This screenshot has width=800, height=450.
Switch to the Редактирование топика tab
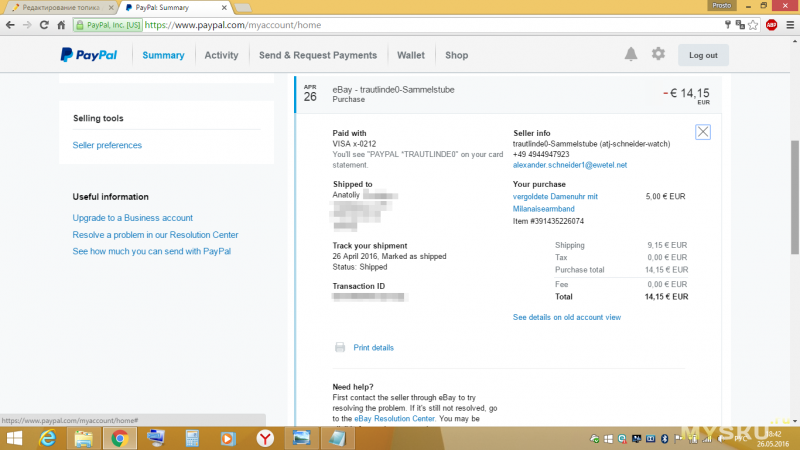(x=61, y=8)
